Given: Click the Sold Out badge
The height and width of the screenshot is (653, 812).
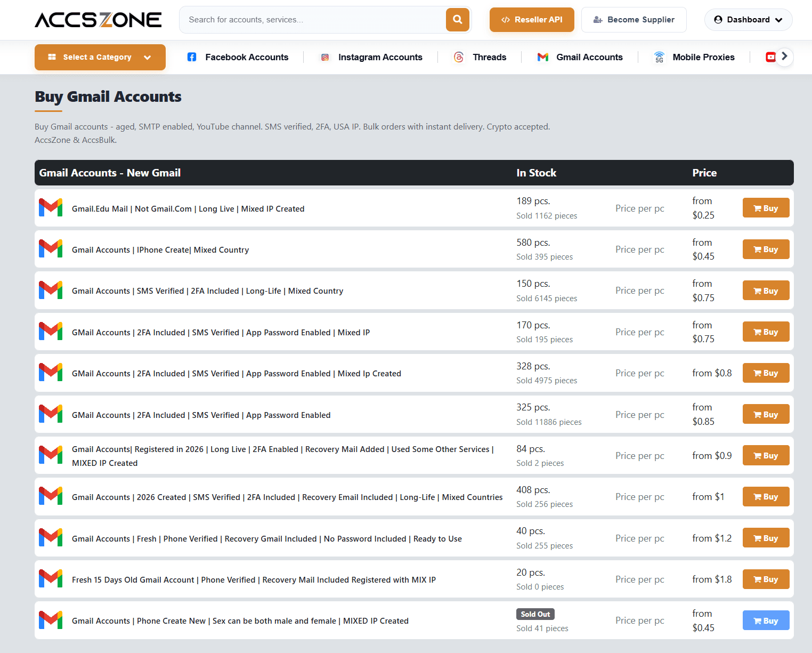Looking at the screenshot, I should click(535, 614).
